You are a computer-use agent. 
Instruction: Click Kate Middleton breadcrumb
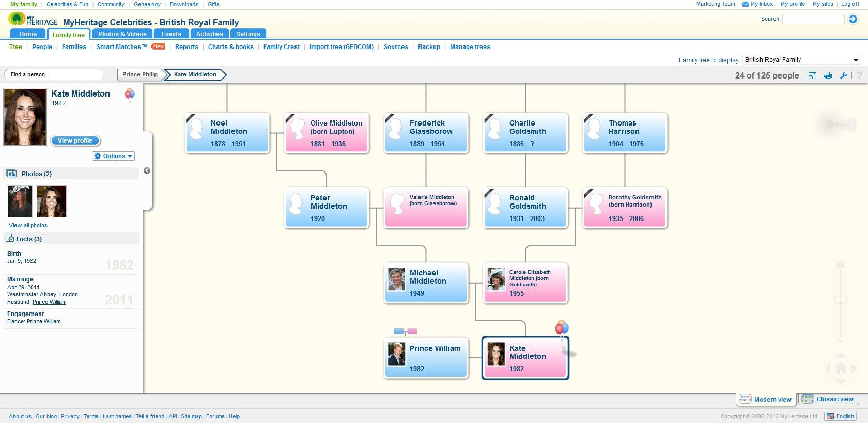pyautogui.click(x=195, y=74)
